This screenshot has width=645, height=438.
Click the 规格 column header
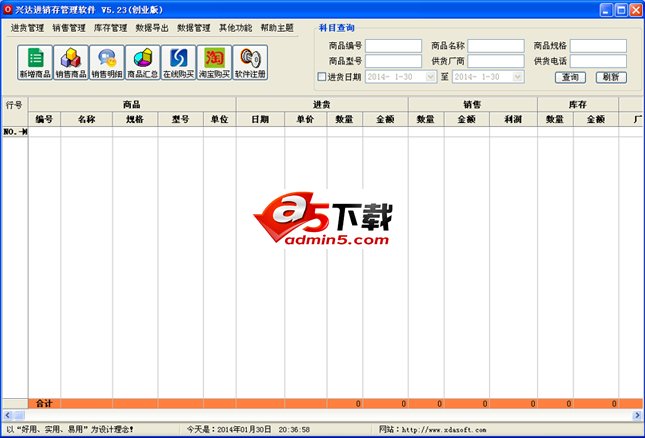[x=135, y=119]
